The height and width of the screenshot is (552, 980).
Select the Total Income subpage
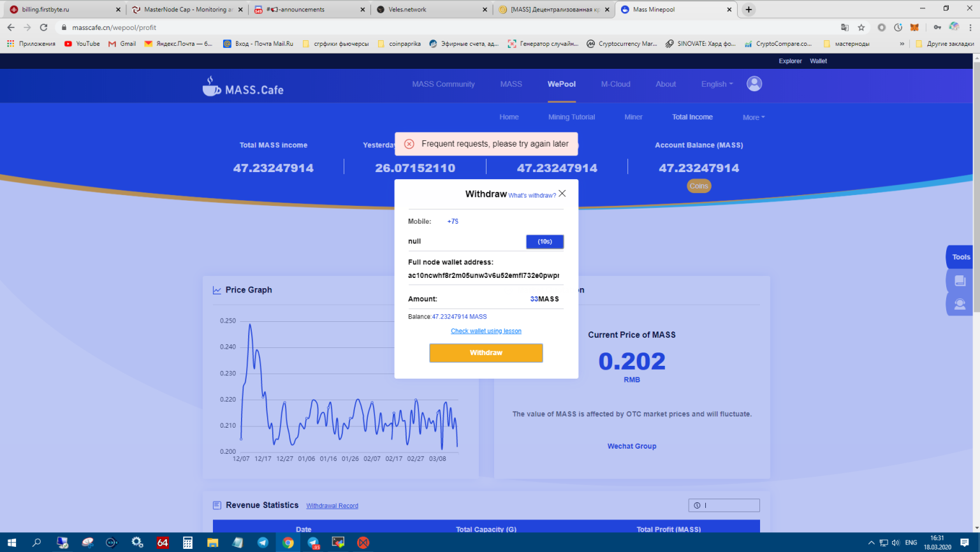coord(692,117)
